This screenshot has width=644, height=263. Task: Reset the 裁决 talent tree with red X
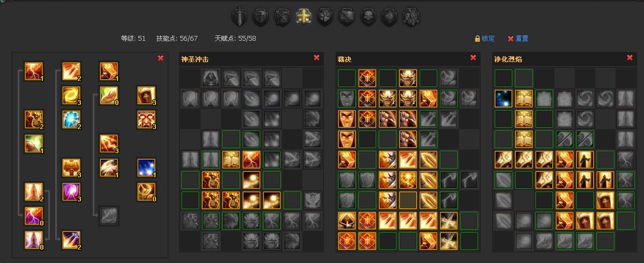pos(473,58)
